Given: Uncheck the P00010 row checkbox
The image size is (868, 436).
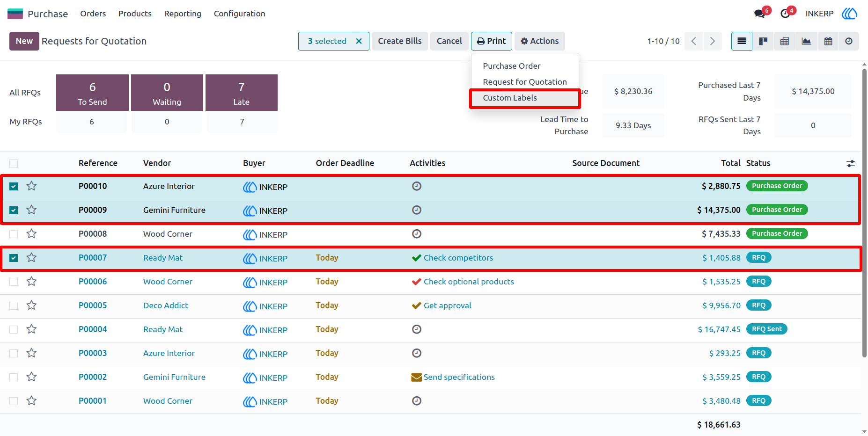Looking at the screenshot, I should pos(14,186).
